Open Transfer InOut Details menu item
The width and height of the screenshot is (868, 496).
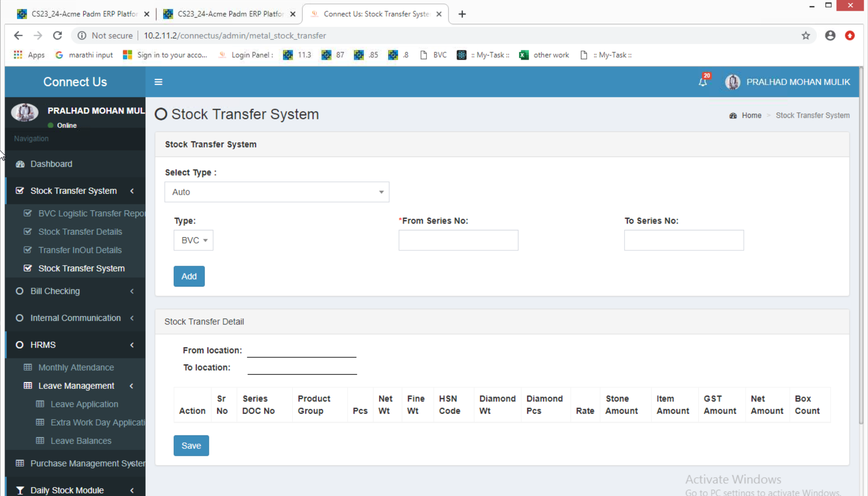tap(80, 250)
